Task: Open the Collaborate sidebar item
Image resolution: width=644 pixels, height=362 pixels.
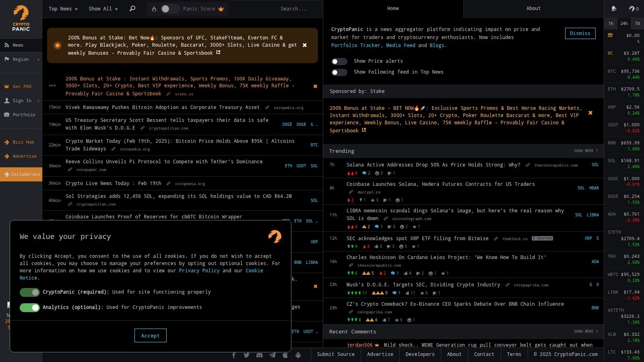Action: [21, 174]
